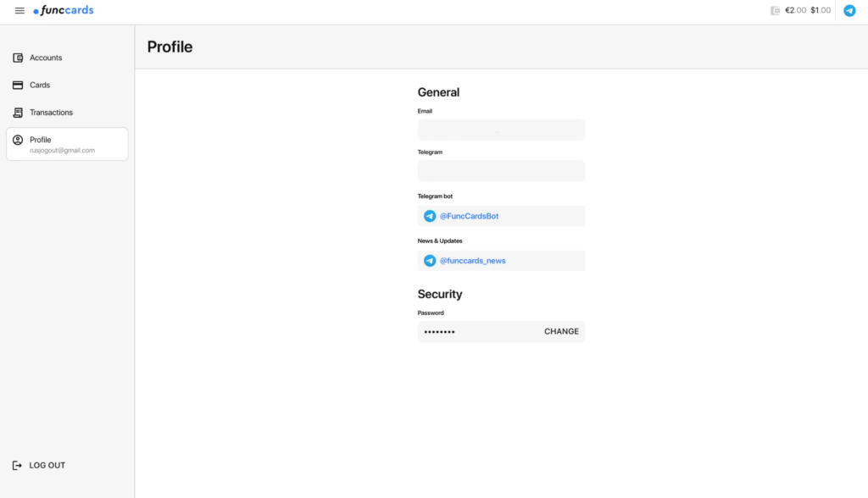Select the Accounts sidebar icon
This screenshot has width=868, height=498.
point(18,57)
